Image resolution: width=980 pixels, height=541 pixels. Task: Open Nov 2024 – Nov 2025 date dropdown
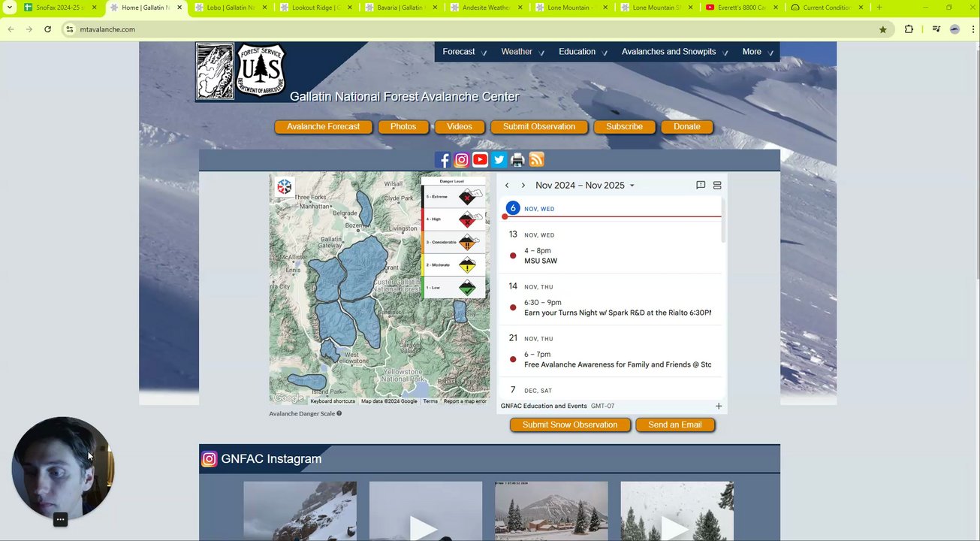coord(585,186)
